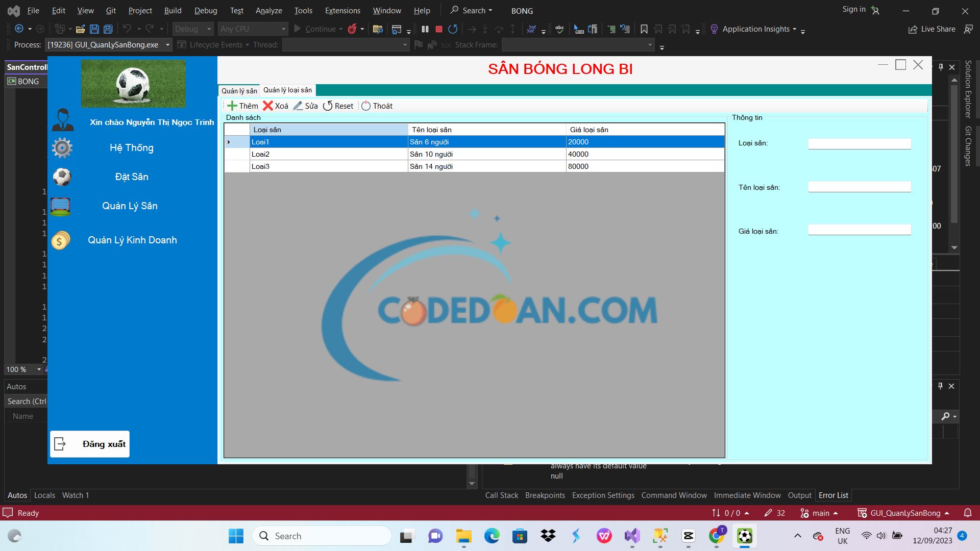Click the Quản Lý Sân goal icon

pos(60,206)
